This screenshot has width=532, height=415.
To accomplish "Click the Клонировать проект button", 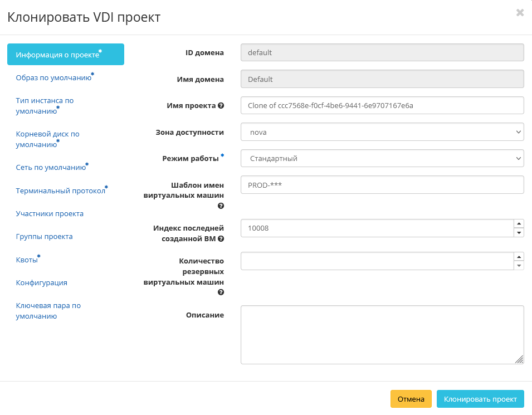I will (480, 399).
